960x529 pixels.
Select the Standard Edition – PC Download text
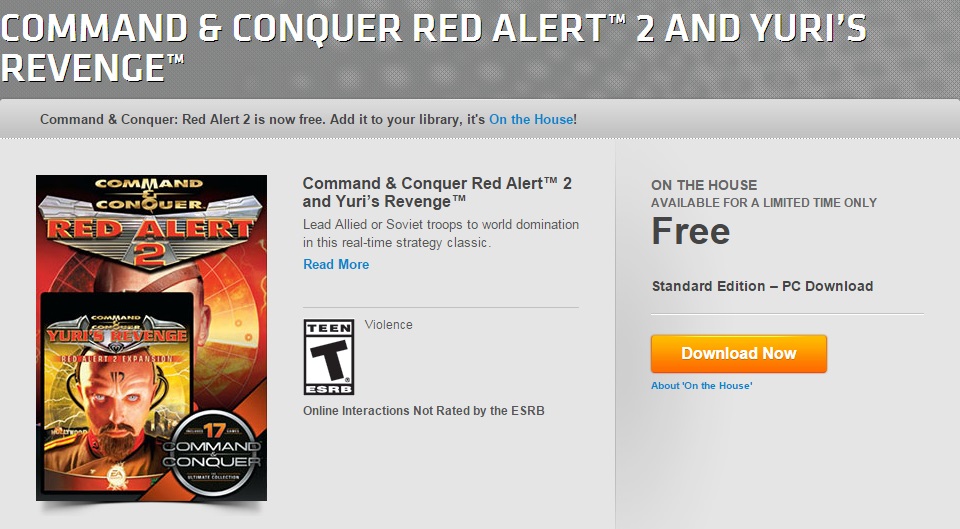click(x=762, y=286)
